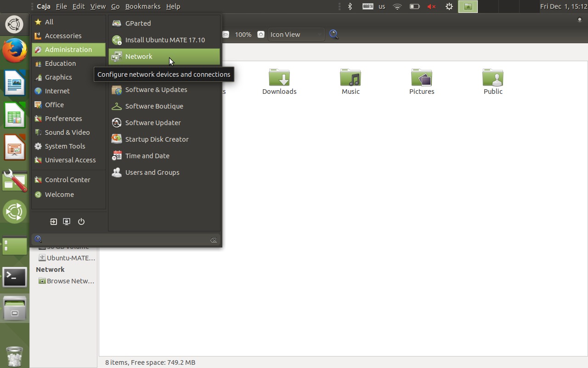
Task: Select the Sound & Video category
Action: click(x=68, y=132)
